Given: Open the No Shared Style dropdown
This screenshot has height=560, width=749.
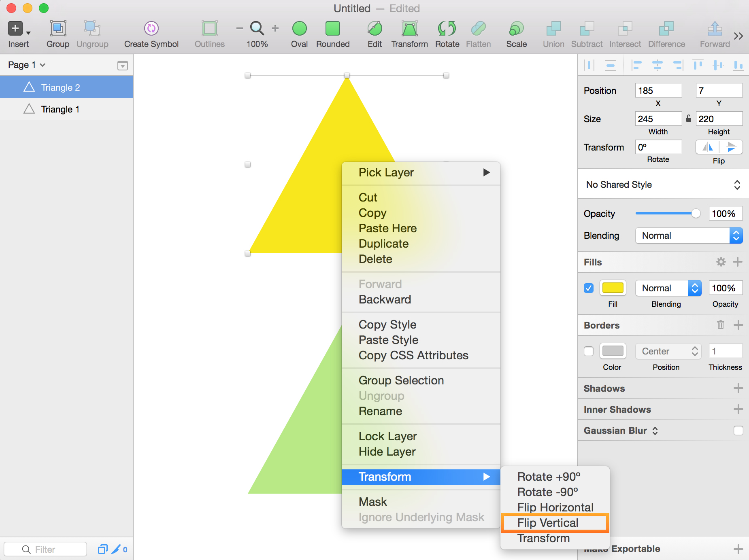Looking at the screenshot, I should (x=663, y=185).
